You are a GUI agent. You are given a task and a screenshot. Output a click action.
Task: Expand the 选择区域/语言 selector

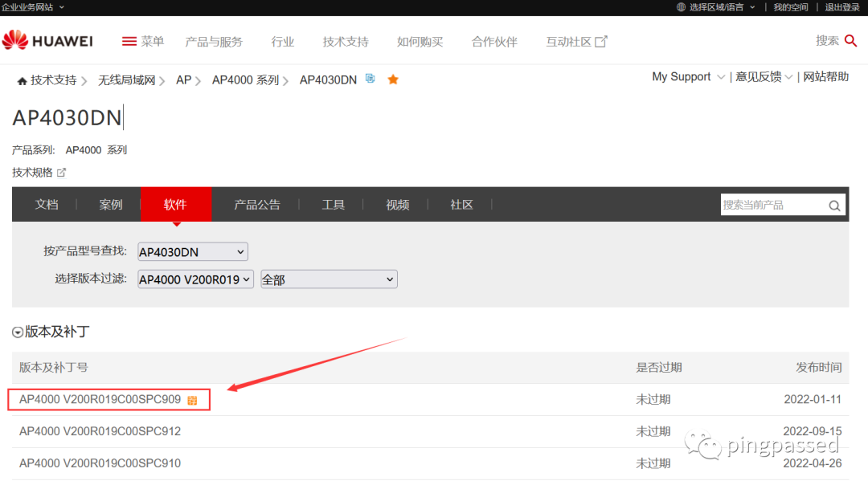click(716, 7)
